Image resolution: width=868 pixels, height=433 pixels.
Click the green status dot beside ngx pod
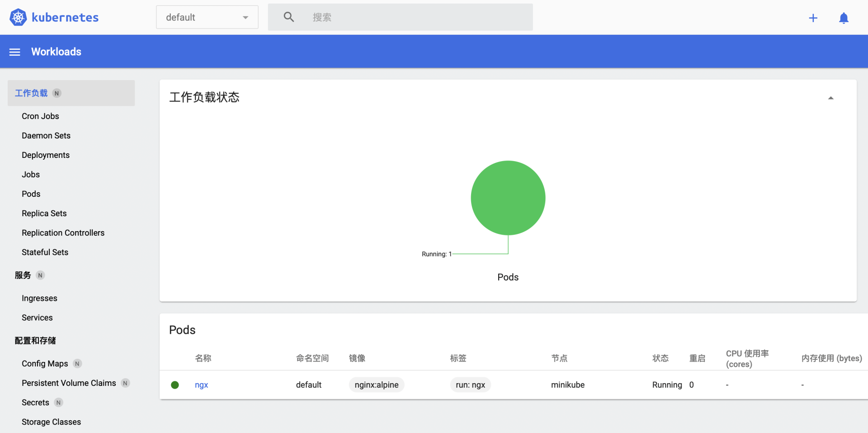click(175, 385)
